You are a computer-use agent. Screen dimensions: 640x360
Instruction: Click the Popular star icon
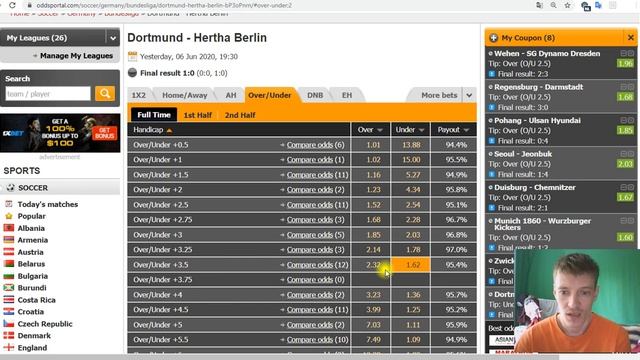coord(9,216)
